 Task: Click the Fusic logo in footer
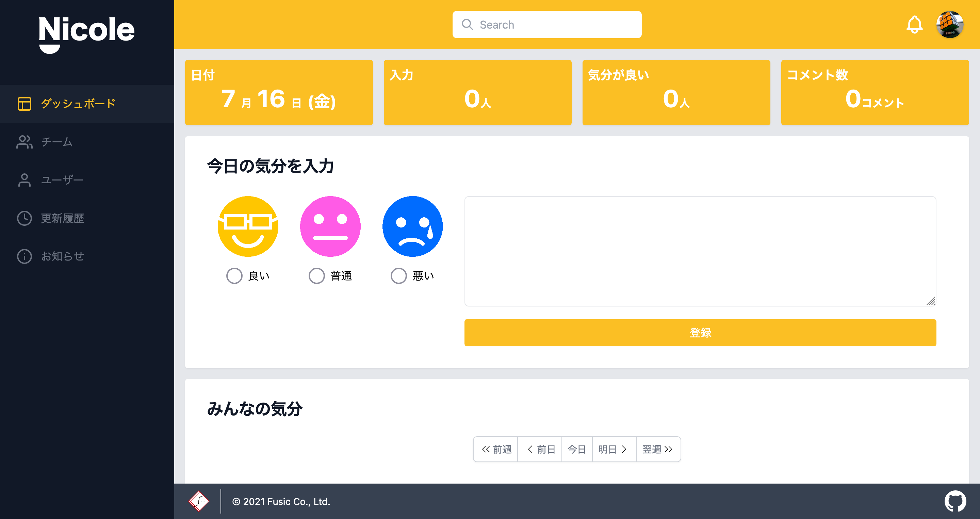coord(199,501)
